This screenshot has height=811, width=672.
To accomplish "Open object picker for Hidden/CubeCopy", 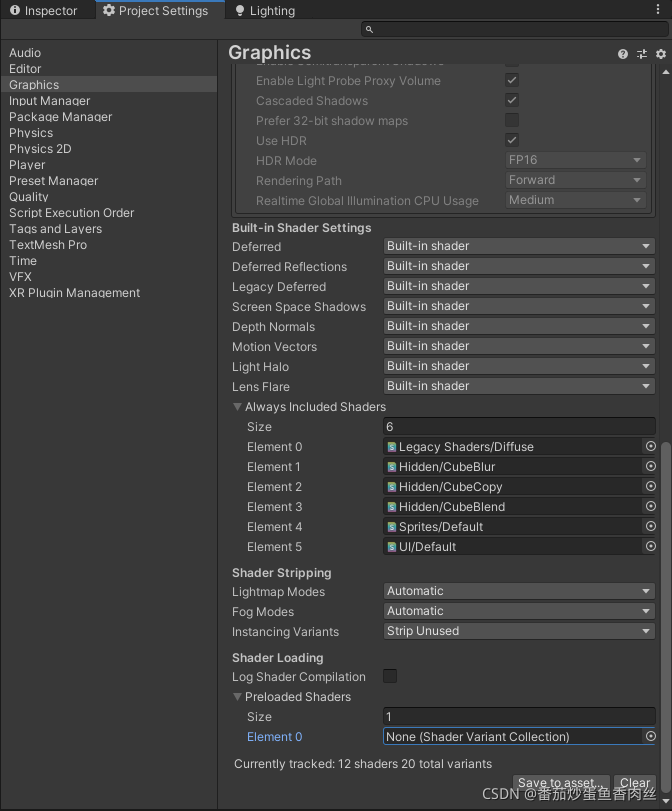I will pyautogui.click(x=651, y=486).
